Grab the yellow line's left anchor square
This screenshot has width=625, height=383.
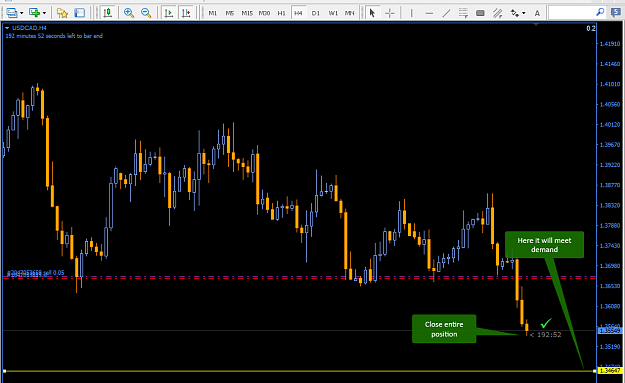(x=4, y=371)
